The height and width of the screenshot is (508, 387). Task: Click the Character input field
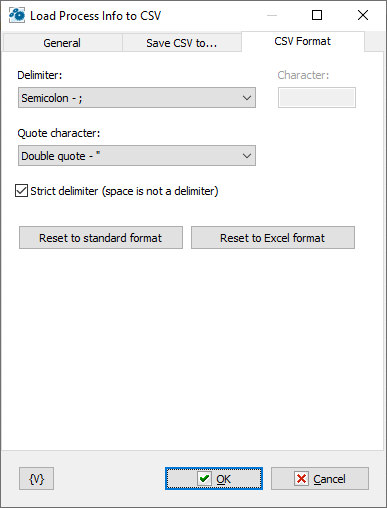[x=317, y=98]
